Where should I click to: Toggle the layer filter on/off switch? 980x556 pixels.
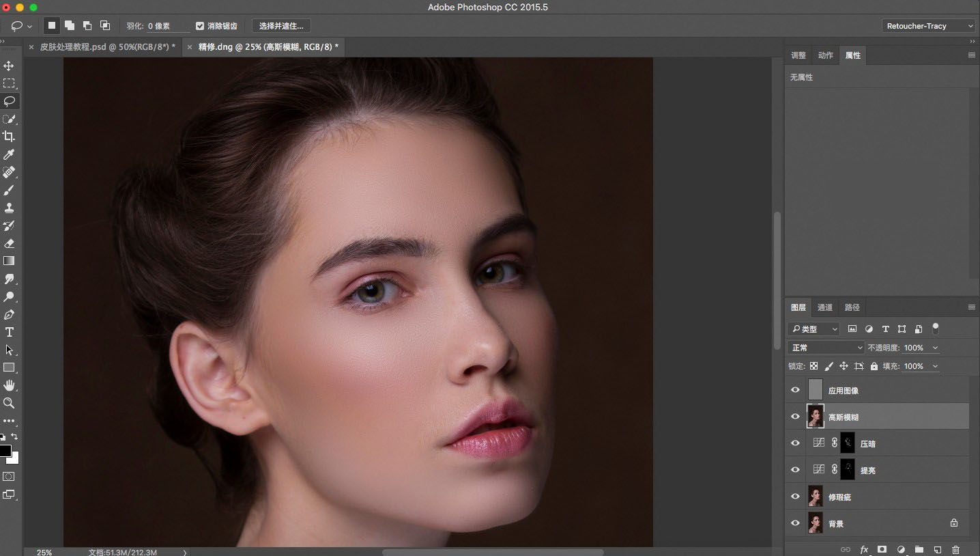coord(936,328)
